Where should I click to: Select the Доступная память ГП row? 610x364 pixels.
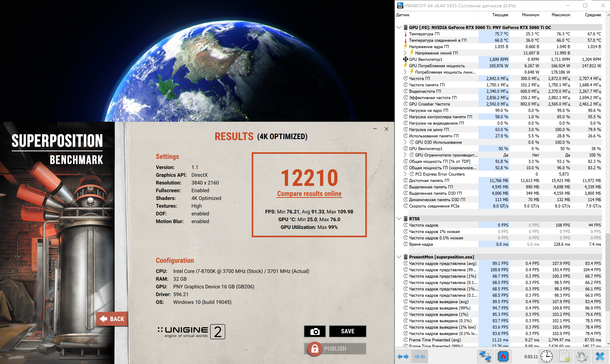tap(503, 180)
